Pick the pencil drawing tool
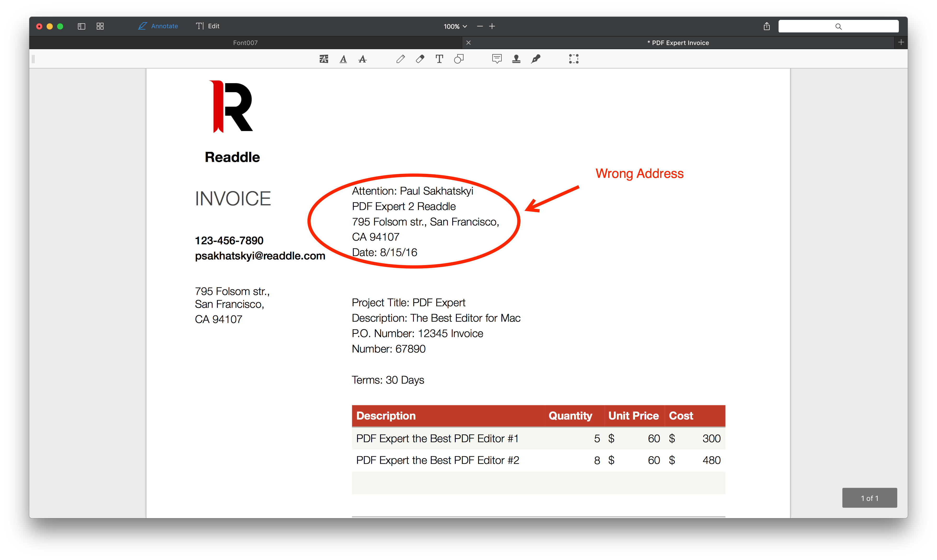 click(x=401, y=59)
